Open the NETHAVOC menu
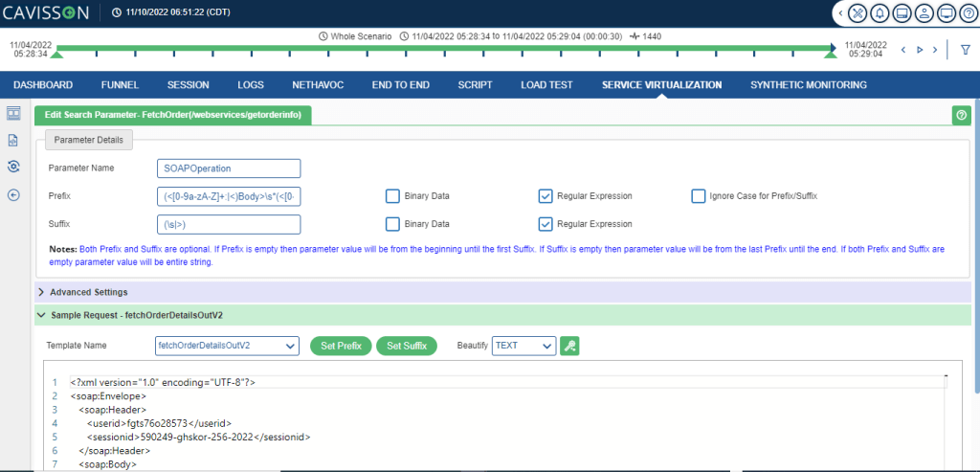Viewport: 980px width, 472px height. tap(318, 85)
